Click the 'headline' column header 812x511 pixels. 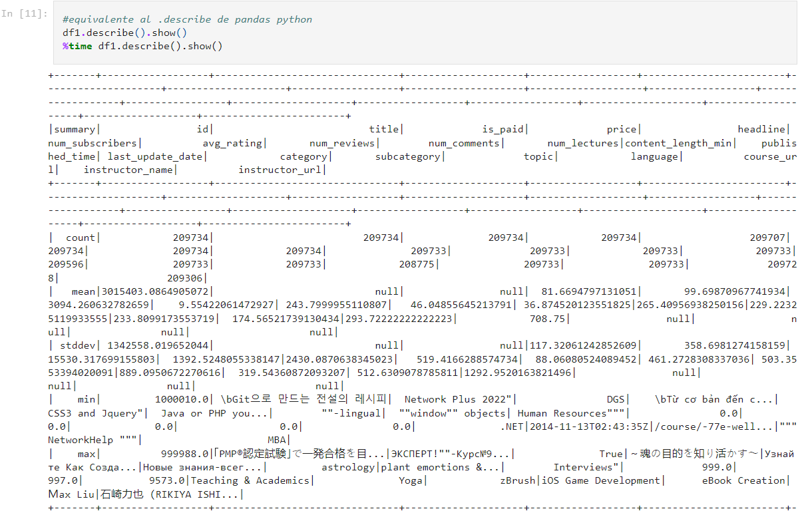761,130
